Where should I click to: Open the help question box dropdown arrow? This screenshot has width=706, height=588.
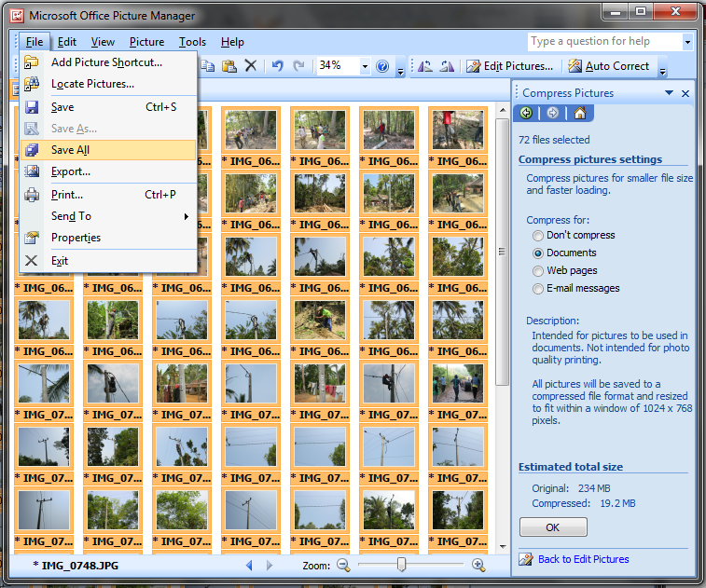[687, 42]
